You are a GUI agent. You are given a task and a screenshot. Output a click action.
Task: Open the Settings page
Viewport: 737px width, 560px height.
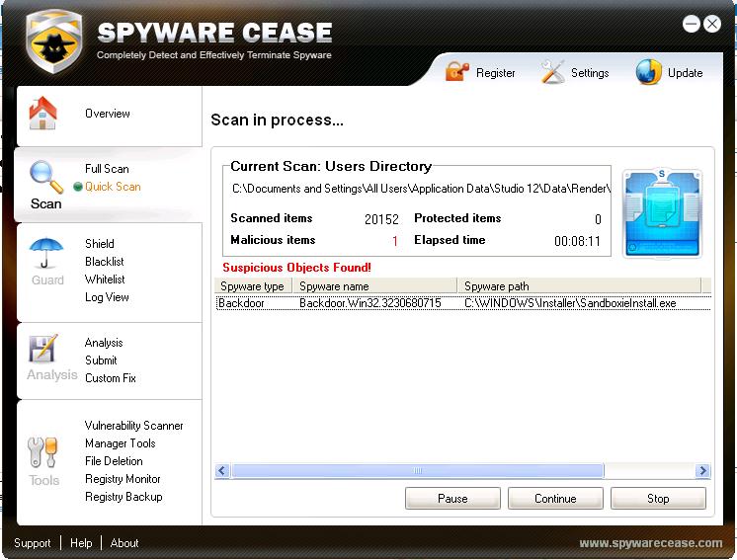(x=590, y=73)
